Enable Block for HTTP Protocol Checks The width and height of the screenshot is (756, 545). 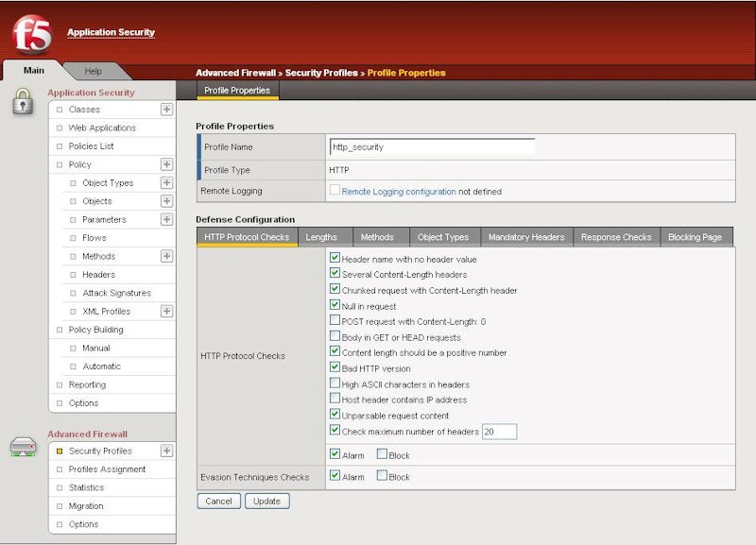[x=382, y=454]
